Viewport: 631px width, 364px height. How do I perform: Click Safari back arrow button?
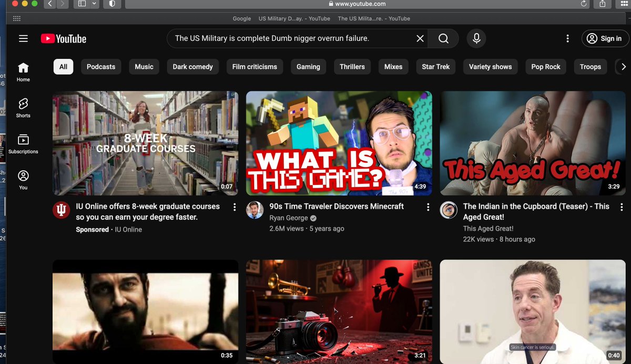click(50, 4)
